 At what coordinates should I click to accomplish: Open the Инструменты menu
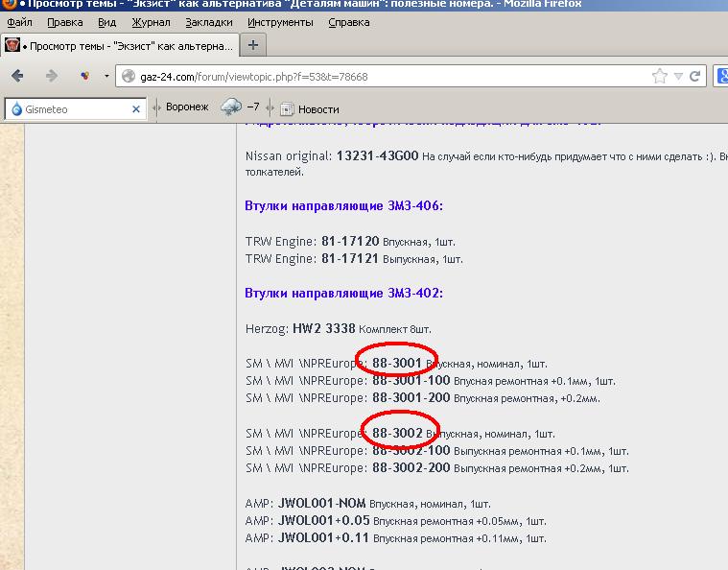tap(280, 22)
